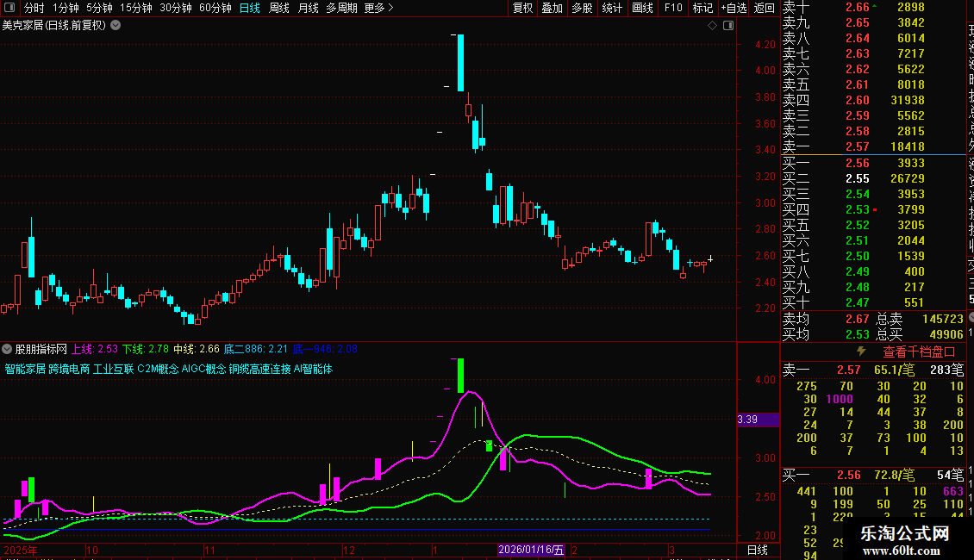Image resolution: width=974 pixels, height=560 pixels.
Task: Select the 周线 weekly chart tab
Action: pos(279,8)
